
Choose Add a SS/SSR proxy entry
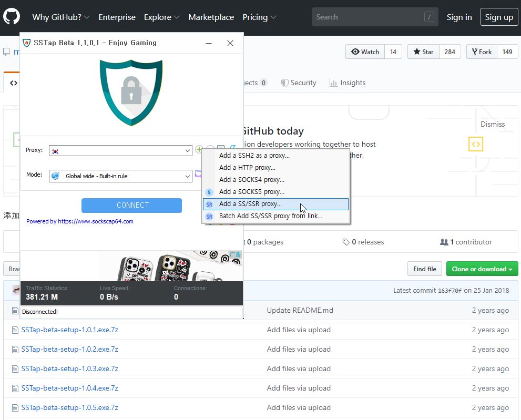tap(276, 204)
